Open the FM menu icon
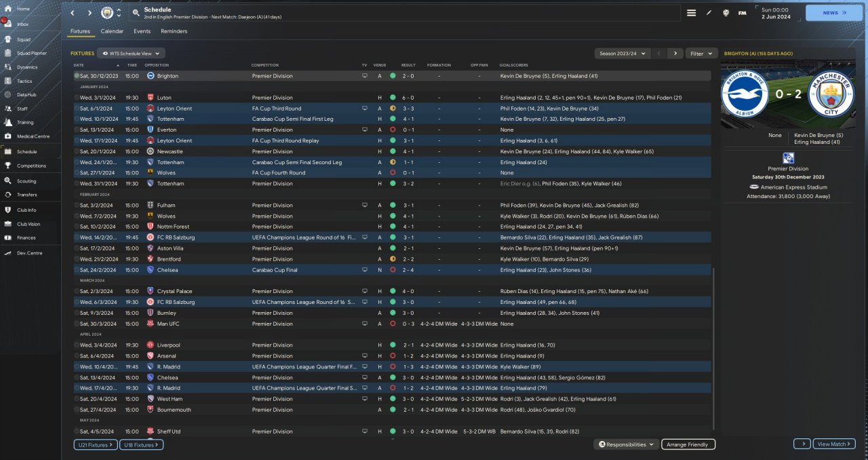868x460 pixels. [x=742, y=13]
